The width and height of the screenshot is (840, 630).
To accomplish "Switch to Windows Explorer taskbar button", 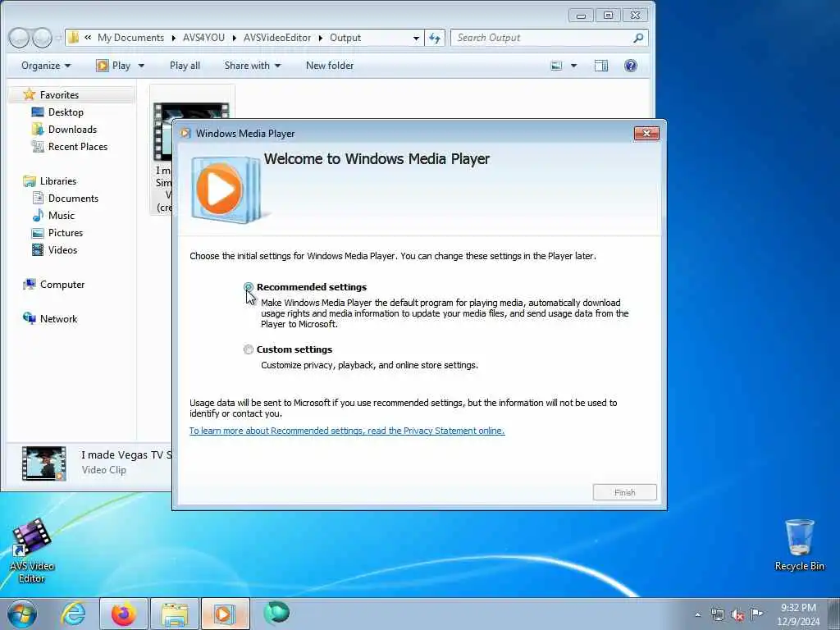I will 175,614.
